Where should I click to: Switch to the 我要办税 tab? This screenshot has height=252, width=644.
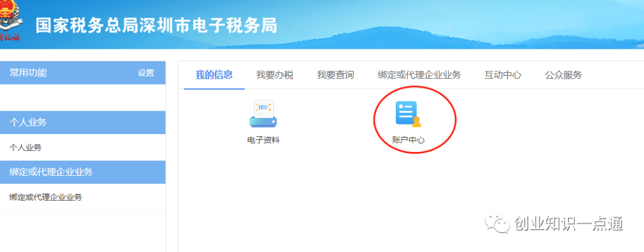coord(275,75)
